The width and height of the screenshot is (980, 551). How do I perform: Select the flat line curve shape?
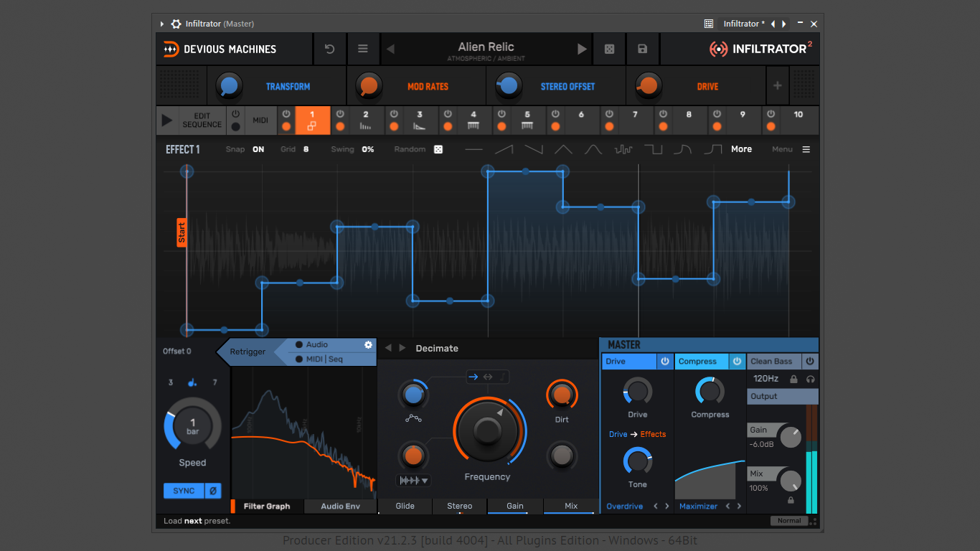click(x=474, y=149)
